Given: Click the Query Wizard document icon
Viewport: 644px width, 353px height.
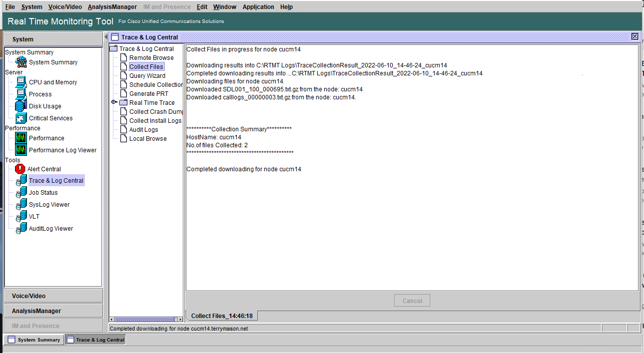Looking at the screenshot, I should click(x=124, y=76).
